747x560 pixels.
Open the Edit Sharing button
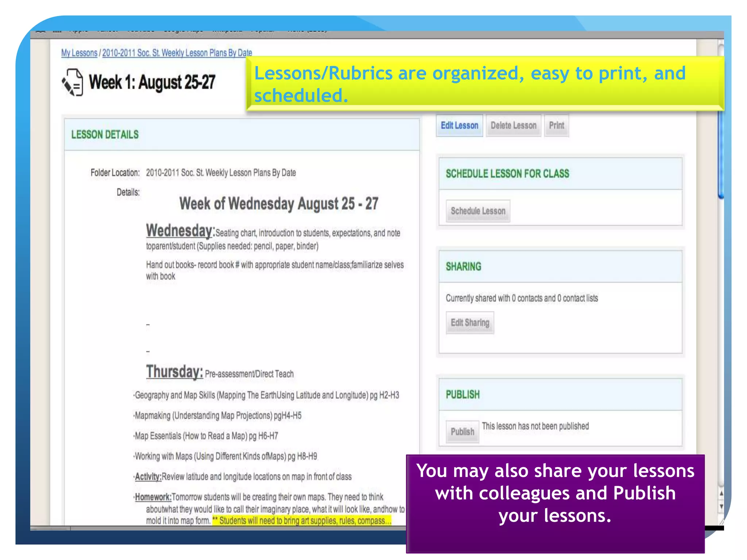(x=470, y=323)
